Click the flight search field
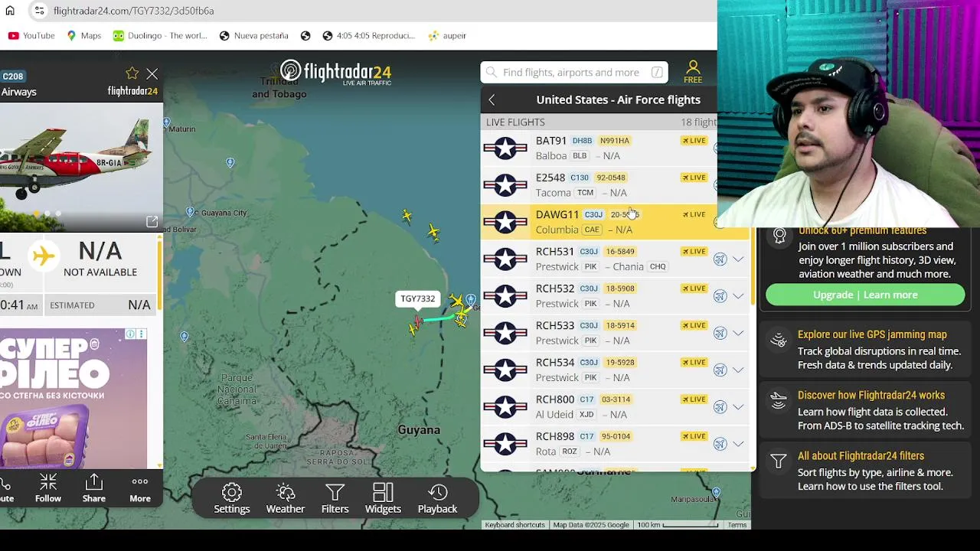 [x=574, y=72]
